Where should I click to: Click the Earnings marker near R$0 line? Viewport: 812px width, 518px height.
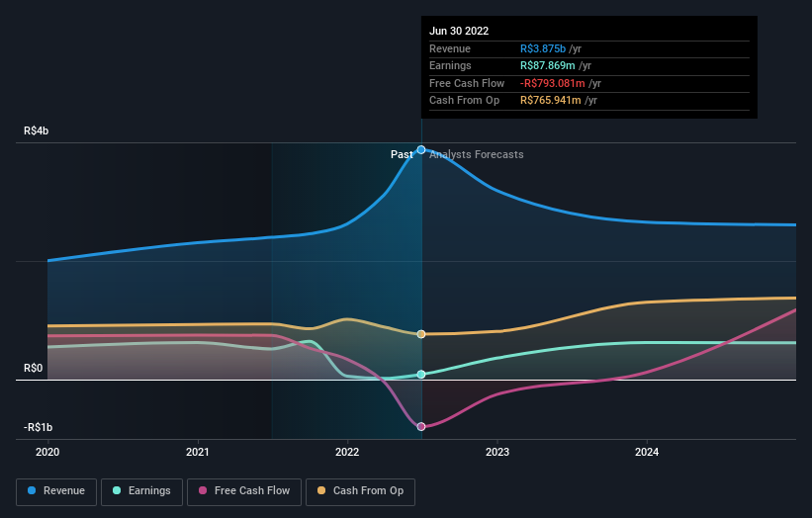click(421, 374)
